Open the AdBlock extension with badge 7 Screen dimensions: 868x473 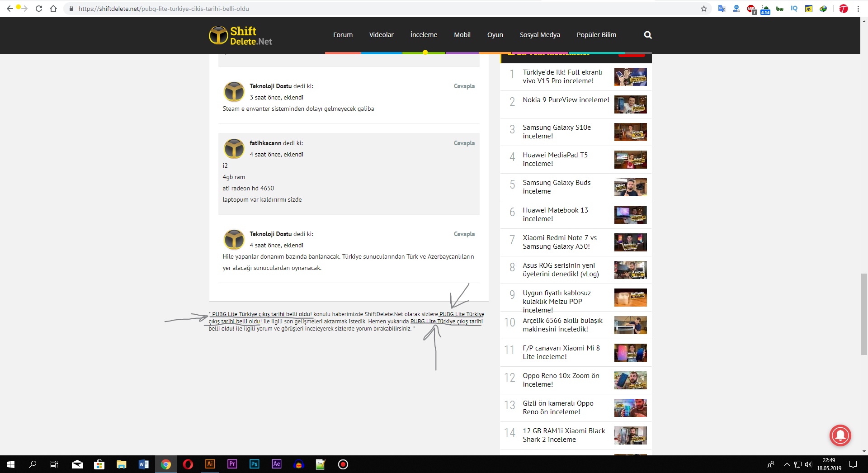(x=751, y=9)
